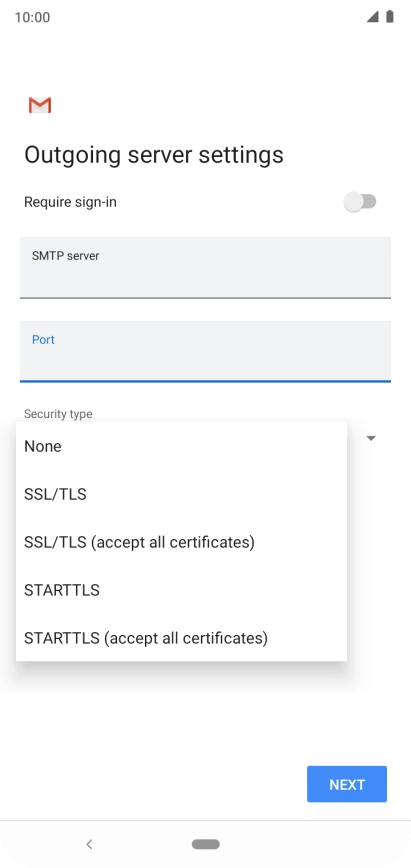Select the Port input field
This screenshot has width=411, height=868.
(206, 352)
